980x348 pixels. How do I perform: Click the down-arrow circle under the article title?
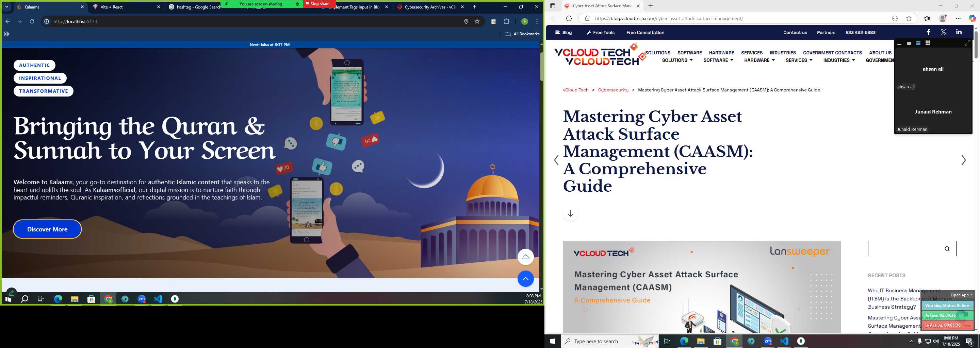(570, 213)
